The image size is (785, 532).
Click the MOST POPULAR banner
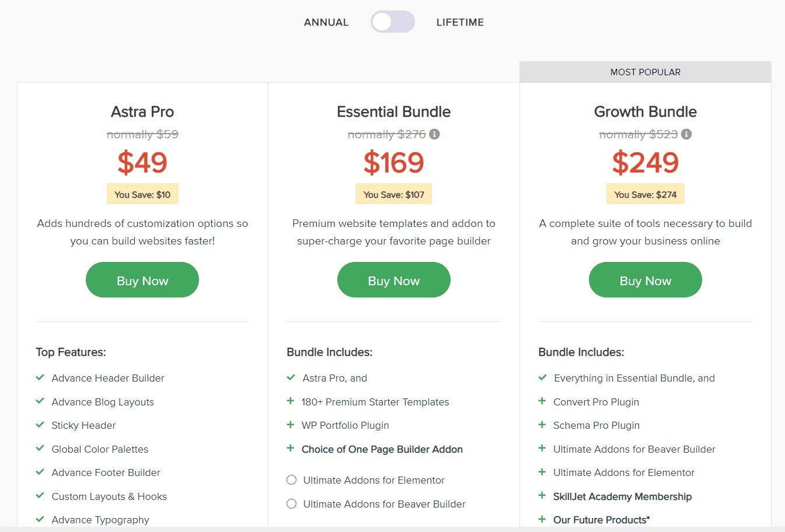click(x=646, y=72)
